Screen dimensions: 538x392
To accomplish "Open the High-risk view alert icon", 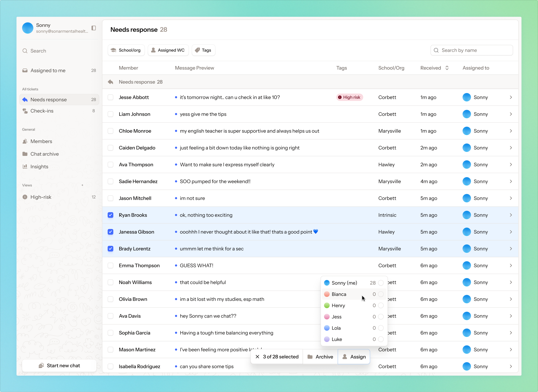I will 25,197.
